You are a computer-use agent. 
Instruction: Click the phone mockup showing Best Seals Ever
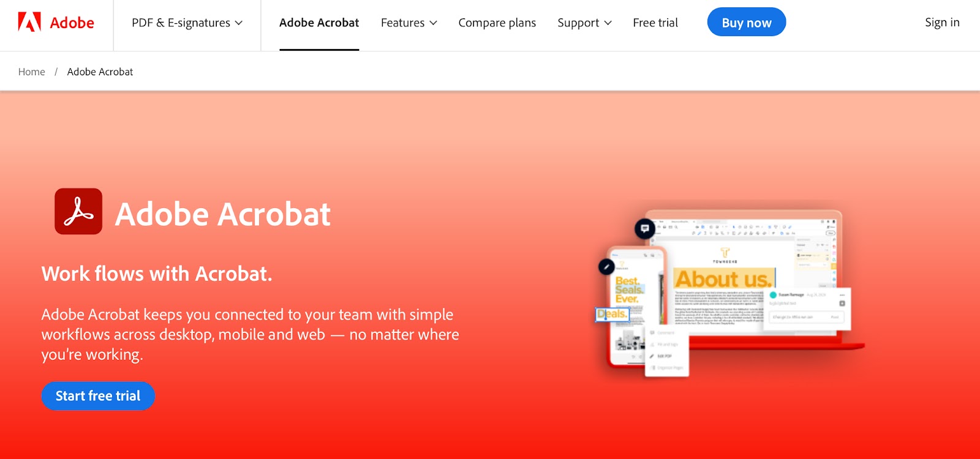pos(635,306)
